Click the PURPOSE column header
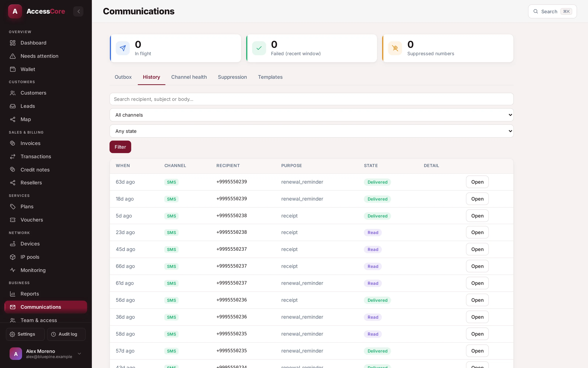 click(x=292, y=166)
